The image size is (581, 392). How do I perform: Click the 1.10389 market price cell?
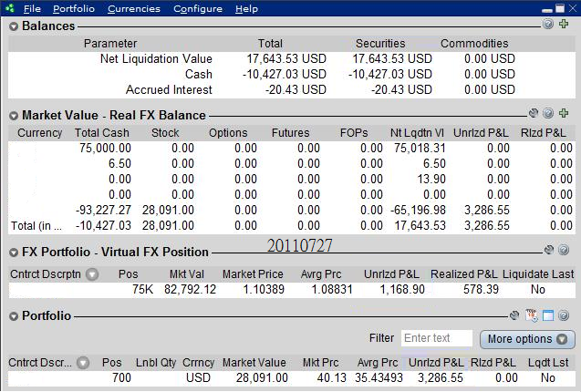click(264, 289)
